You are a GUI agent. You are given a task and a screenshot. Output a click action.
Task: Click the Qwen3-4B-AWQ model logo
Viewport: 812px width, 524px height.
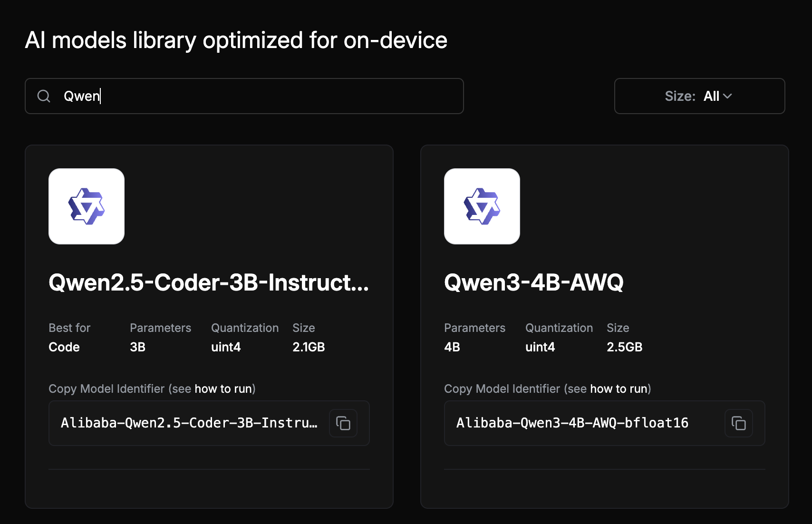point(482,206)
